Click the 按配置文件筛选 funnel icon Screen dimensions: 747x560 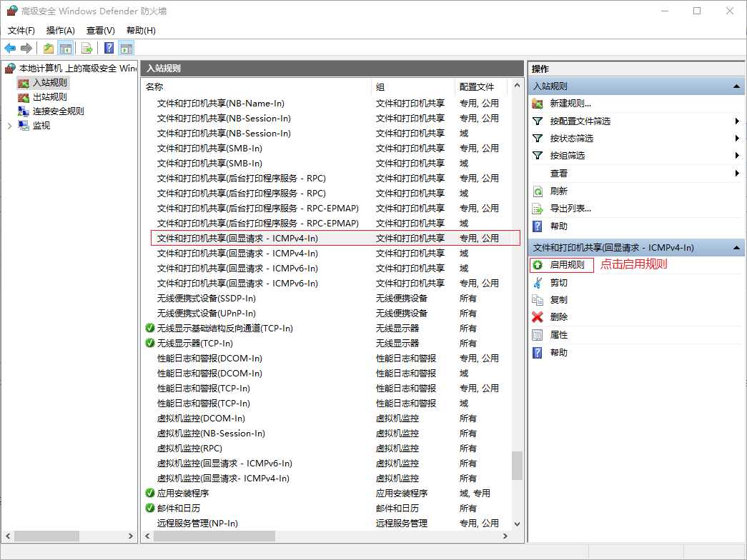538,121
